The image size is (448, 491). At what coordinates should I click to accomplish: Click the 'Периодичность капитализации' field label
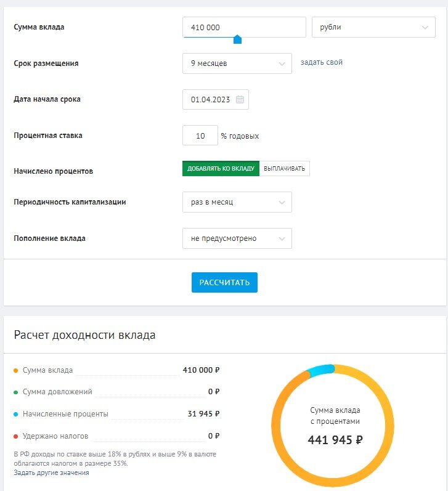pyautogui.click(x=70, y=202)
